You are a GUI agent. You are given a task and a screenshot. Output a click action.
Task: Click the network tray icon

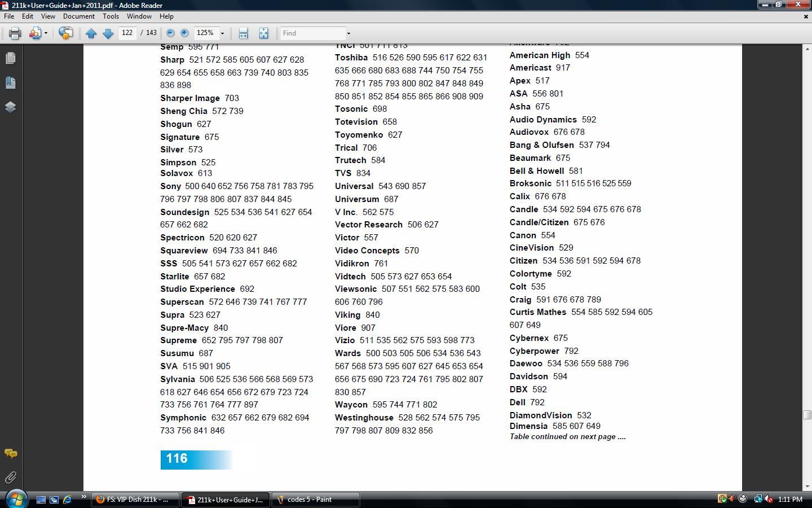coord(758,499)
